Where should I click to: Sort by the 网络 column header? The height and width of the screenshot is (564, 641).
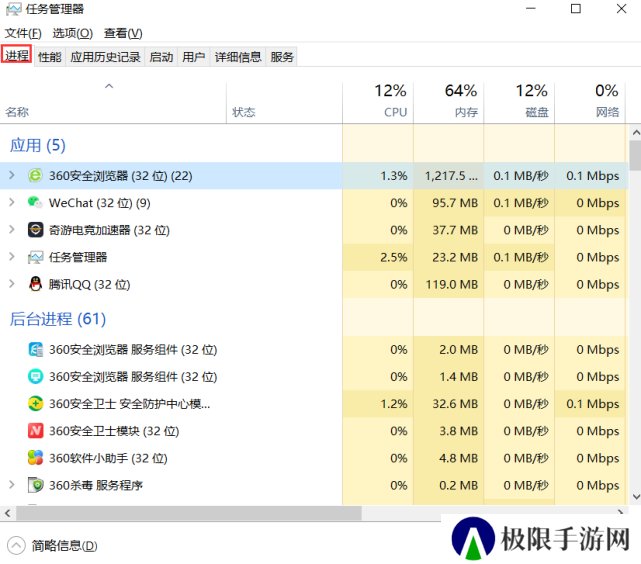590,102
